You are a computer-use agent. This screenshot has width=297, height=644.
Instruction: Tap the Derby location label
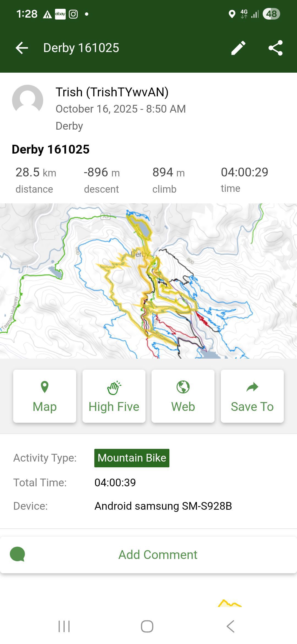(69, 126)
